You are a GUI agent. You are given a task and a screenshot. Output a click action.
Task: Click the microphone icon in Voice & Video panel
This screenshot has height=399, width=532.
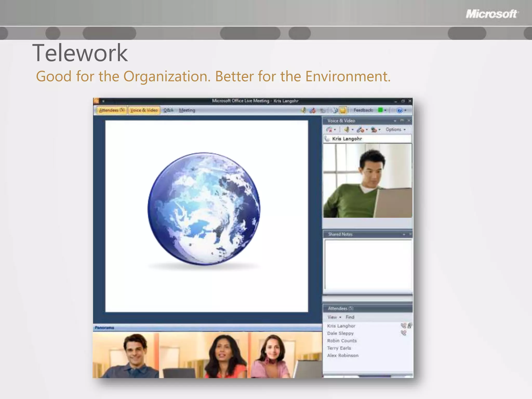point(360,129)
